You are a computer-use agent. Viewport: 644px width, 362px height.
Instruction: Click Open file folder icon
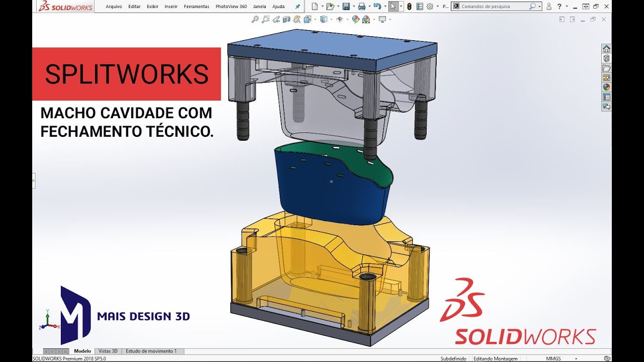(x=330, y=6)
